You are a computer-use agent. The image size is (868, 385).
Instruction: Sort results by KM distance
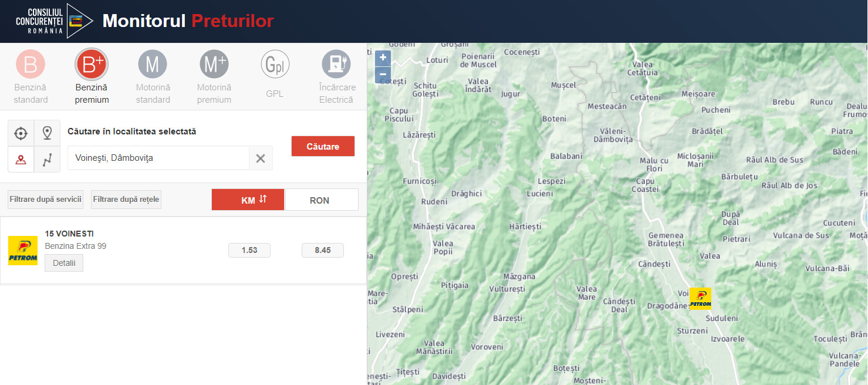tap(248, 200)
